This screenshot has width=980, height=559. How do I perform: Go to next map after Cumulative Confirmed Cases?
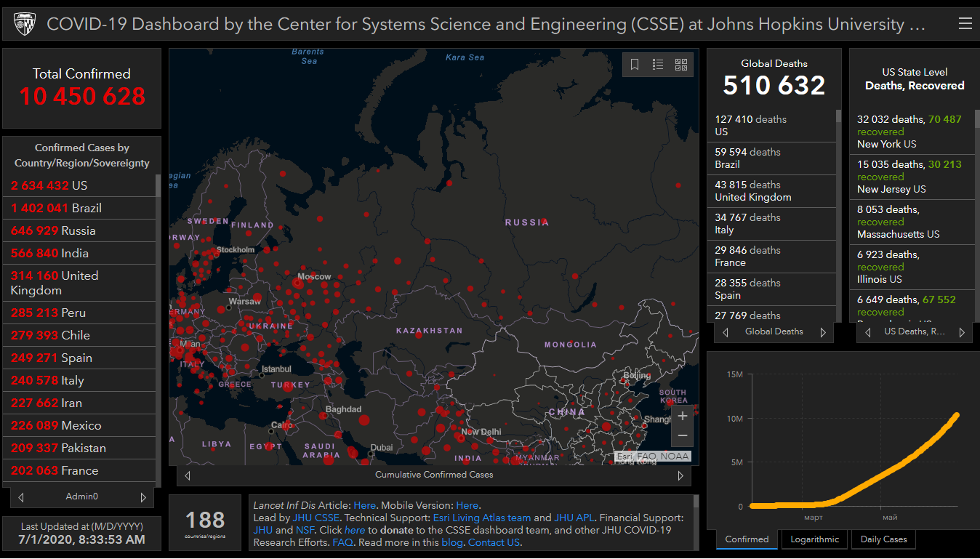point(680,475)
